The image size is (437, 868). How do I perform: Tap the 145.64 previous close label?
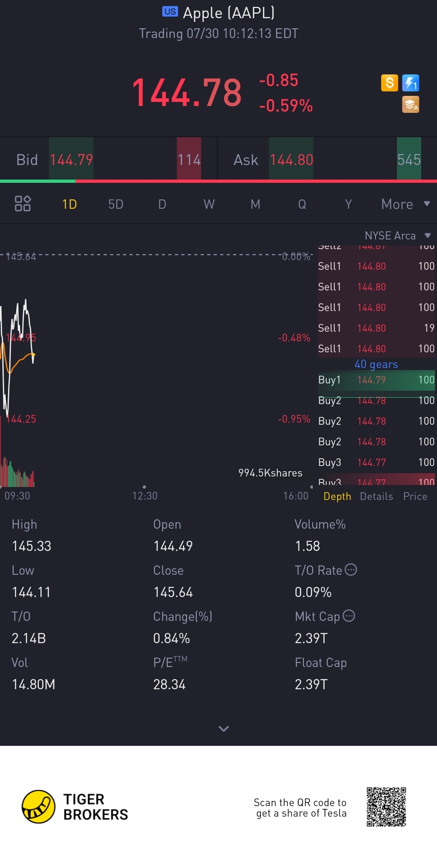[21, 256]
